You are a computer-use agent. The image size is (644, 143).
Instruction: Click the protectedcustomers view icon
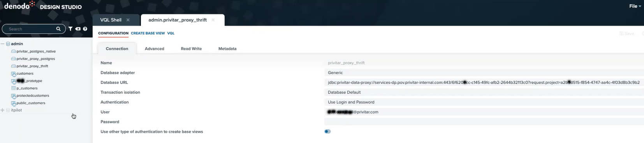[13, 96]
